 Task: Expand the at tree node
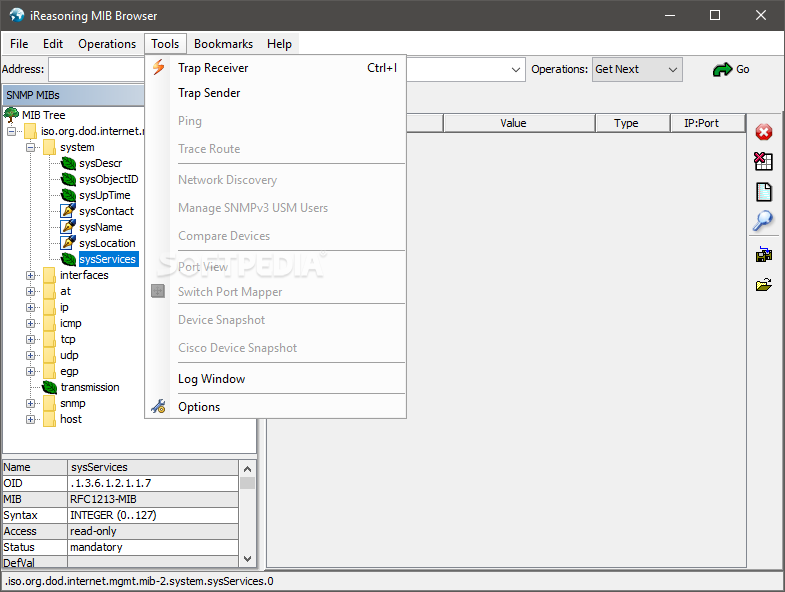pos(31,291)
